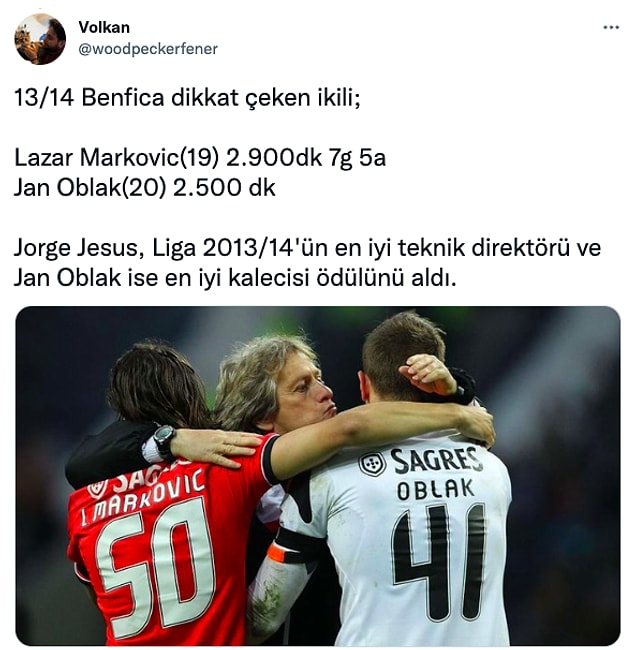The height and width of the screenshot is (650, 635).
Task: Click the "13/14 Benfica dikkat çeken ikili" line
Action: 187,98
